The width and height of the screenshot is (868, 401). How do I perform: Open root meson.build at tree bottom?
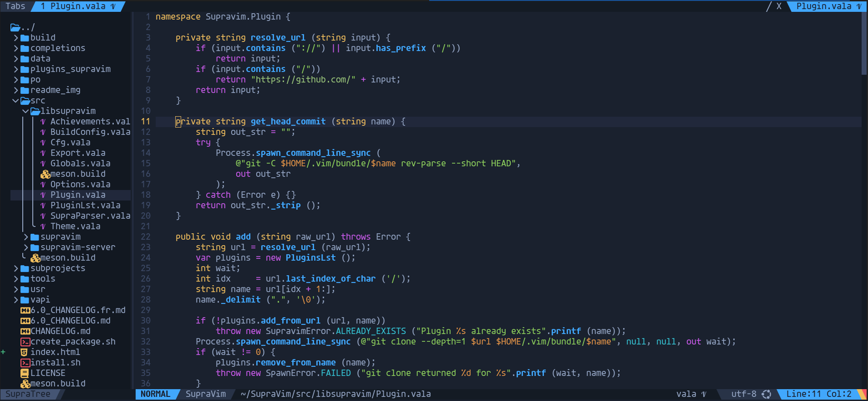click(58, 384)
